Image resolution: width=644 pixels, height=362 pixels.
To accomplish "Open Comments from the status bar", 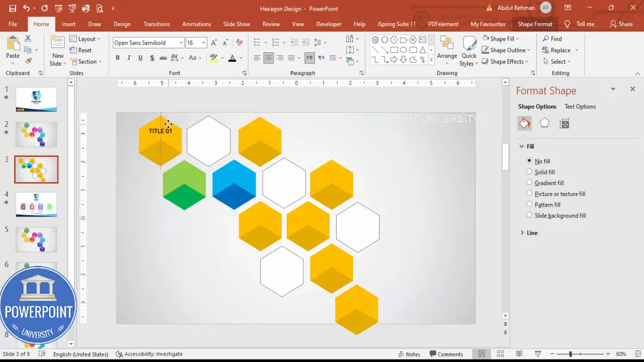I will [446, 354].
